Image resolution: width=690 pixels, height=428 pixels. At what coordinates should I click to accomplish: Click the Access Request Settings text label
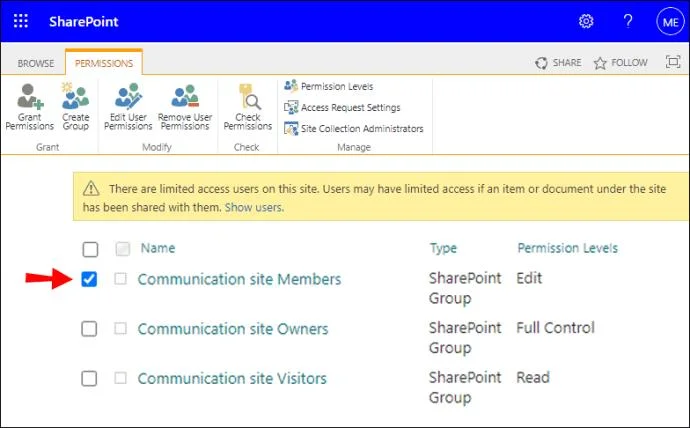(351, 107)
